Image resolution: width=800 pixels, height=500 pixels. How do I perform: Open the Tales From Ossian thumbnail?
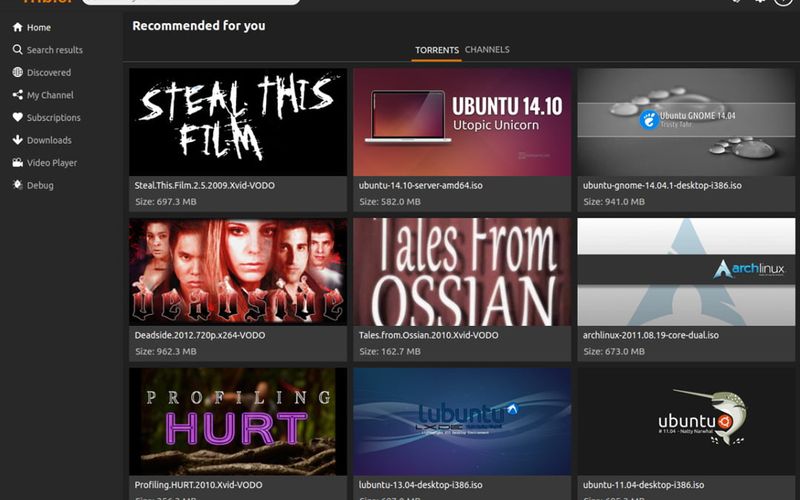pos(462,272)
